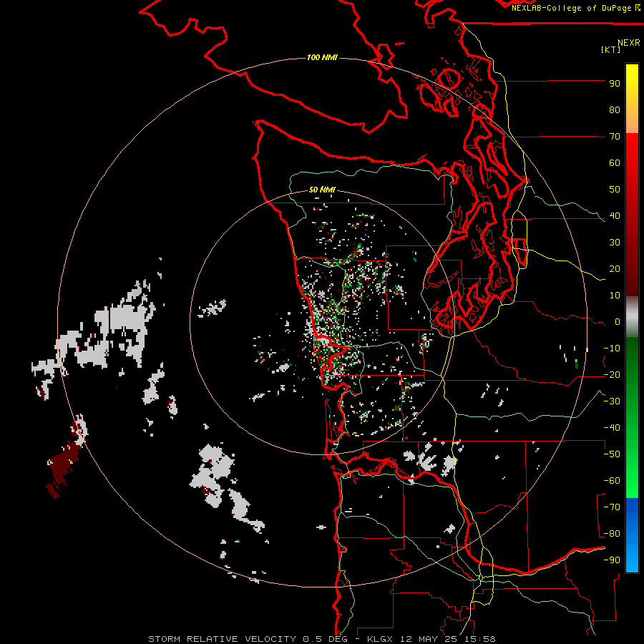Click the "50 NMI" range ring label
This screenshot has height=644, width=644.
322,190
